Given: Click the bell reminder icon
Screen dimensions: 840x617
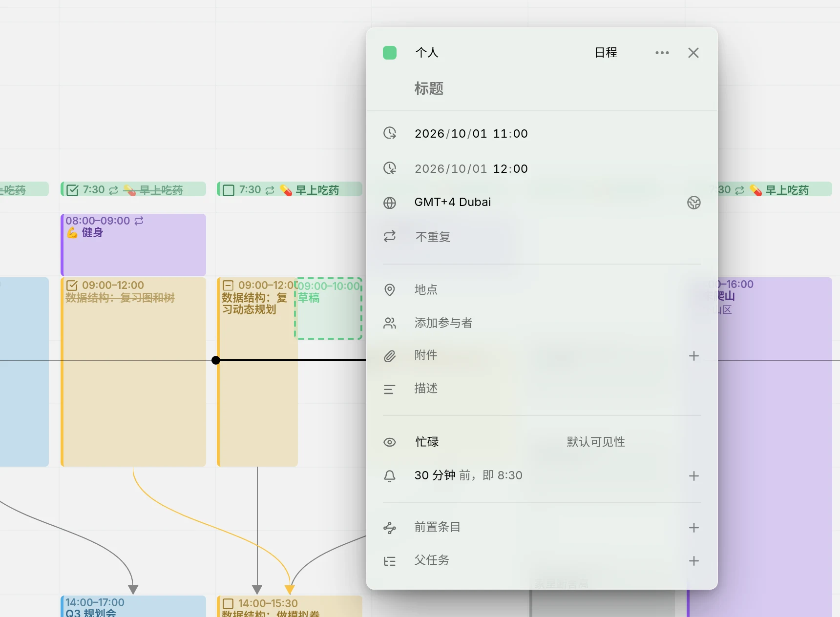Looking at the screenshot, I should click(x=390, y=476).
